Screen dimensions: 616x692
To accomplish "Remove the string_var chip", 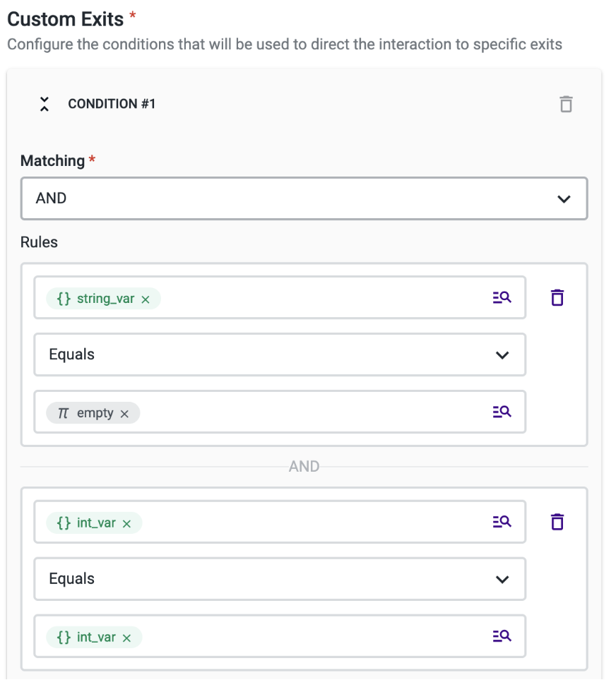I will point(146,299).
